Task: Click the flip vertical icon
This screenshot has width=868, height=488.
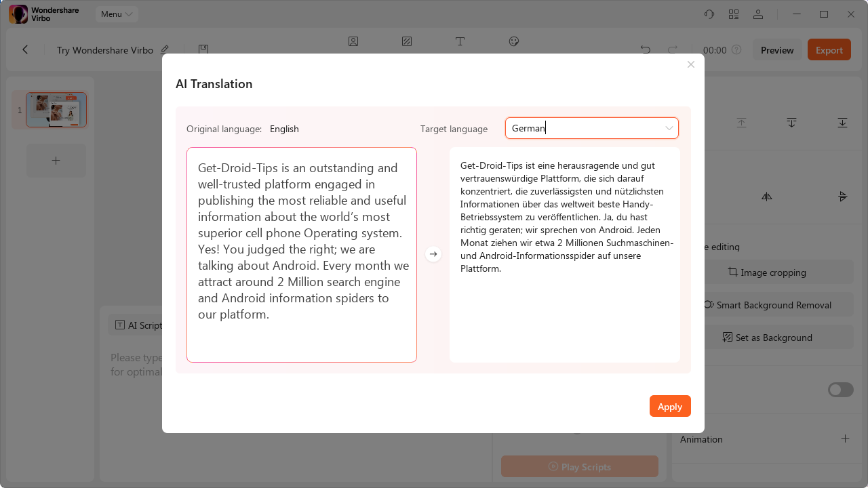Action: click(x=842, y=197)
